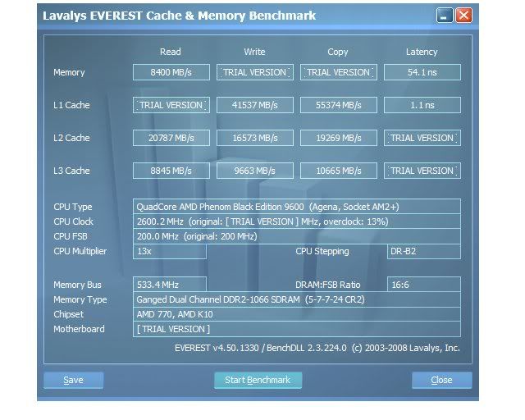
Task: Click DRAM:FSB Ratio 16:6 field
Action: 424,285
